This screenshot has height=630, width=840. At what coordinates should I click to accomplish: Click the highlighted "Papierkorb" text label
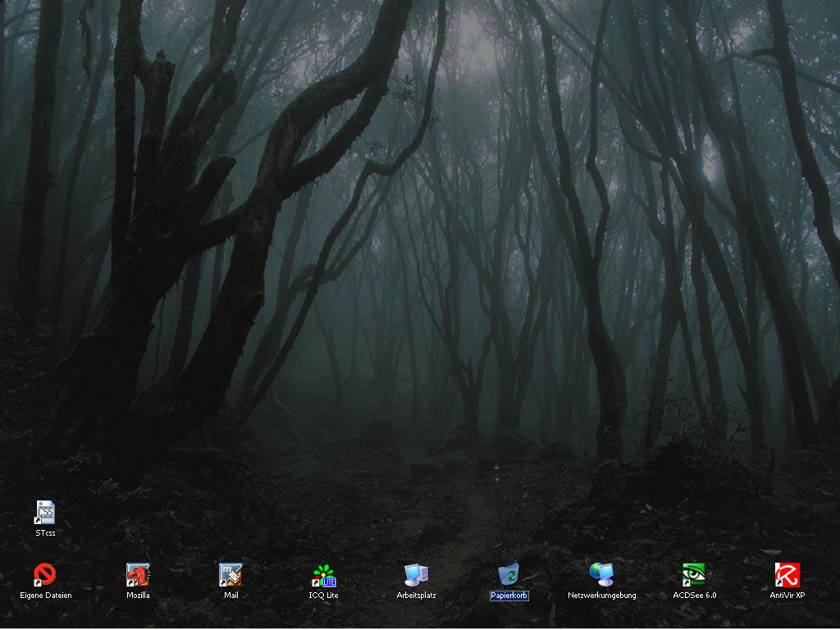pyautogui.click(x=509, y=596)
